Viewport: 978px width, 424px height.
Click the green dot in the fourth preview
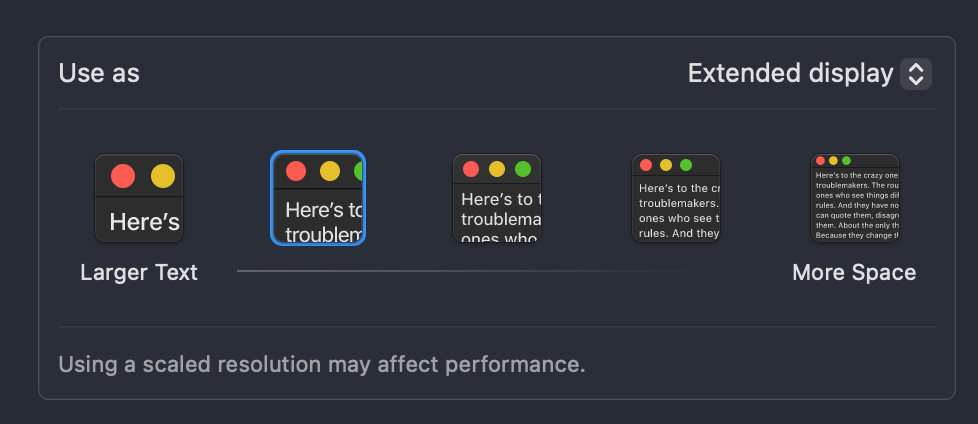pos(685,165)
